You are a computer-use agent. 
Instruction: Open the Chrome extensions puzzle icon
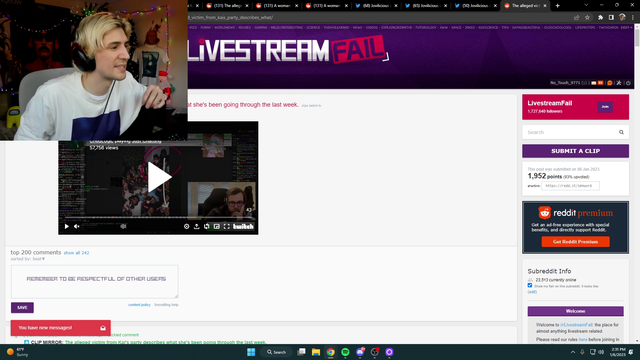(x=600, y=18)
